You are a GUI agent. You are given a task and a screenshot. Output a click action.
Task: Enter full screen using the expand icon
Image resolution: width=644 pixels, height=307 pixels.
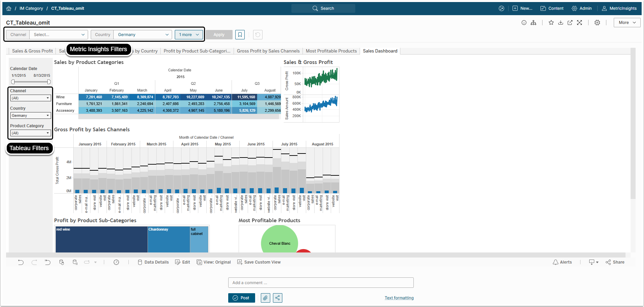click(579, 23)
